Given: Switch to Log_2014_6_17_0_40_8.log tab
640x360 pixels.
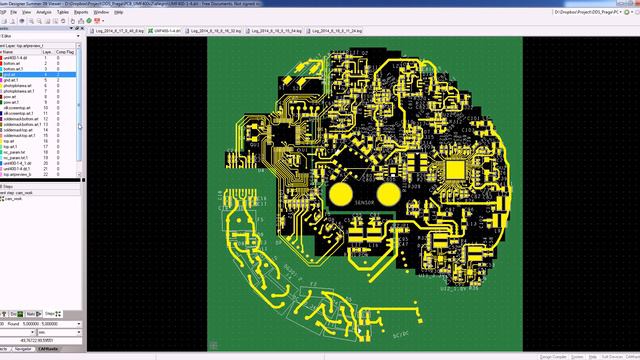Looking at the screenshot, I should tap(117, 31).
